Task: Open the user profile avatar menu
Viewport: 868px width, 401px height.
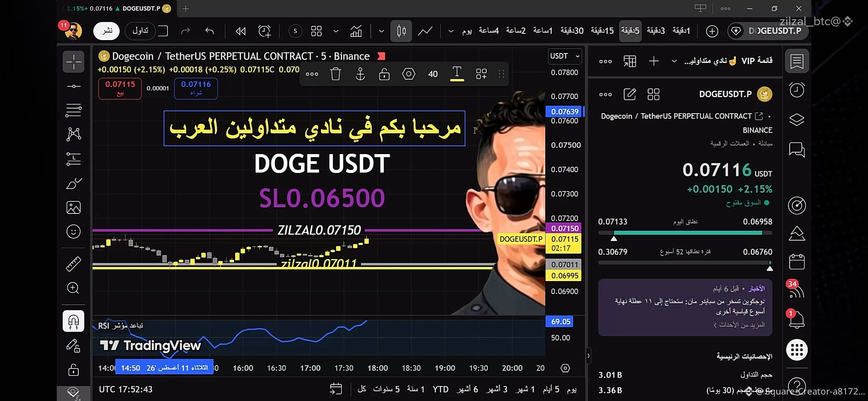Action: pyautogui.click(x=73, y=31)
